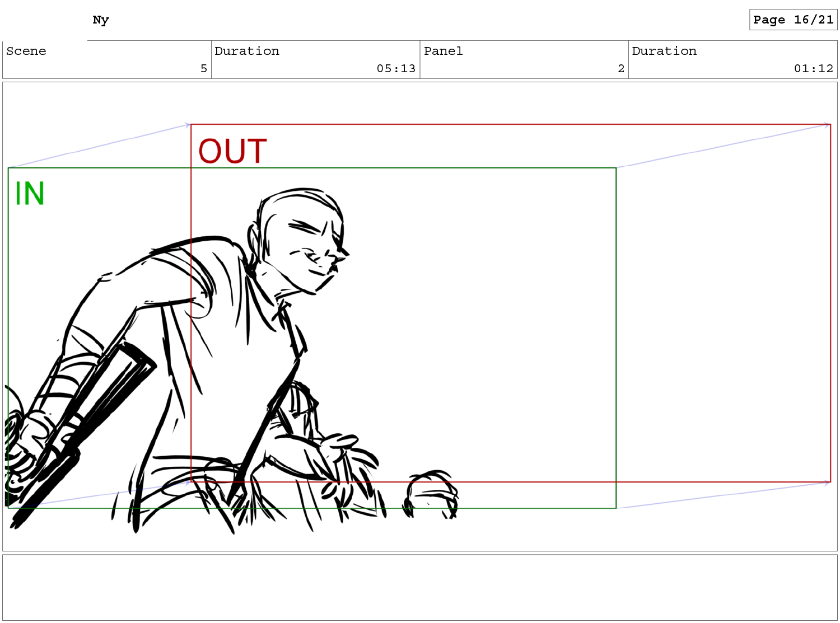This screenshot has width=840, height=623.
Task: Click arrowhead at OUT frame's top-left corner
Action: pyautogui.click(x=188, y=125)
